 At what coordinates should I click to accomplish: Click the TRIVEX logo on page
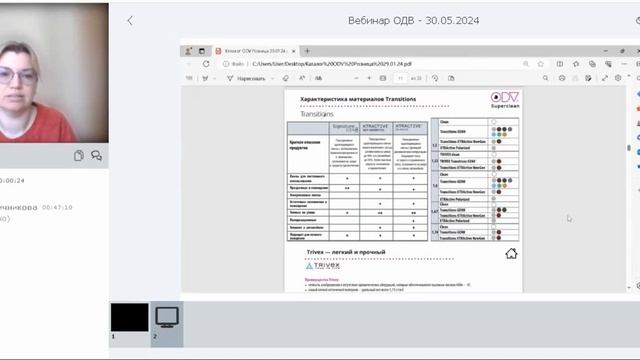tap(322, 266)
